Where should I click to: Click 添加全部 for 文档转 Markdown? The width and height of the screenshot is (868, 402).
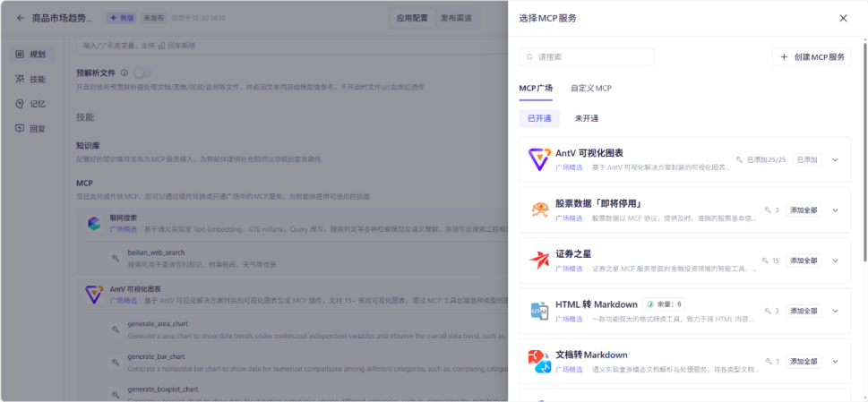804,362
